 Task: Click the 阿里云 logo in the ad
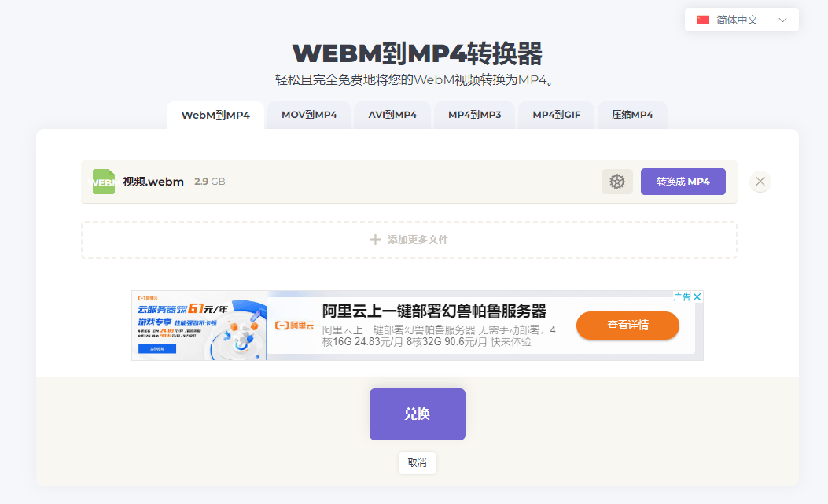pyautogui.click(x=294, y=326)
